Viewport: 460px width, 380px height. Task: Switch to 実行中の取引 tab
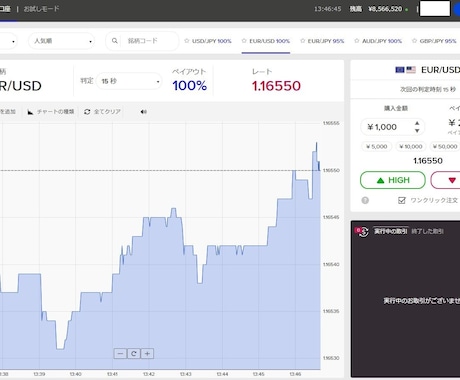click(391, 231)
